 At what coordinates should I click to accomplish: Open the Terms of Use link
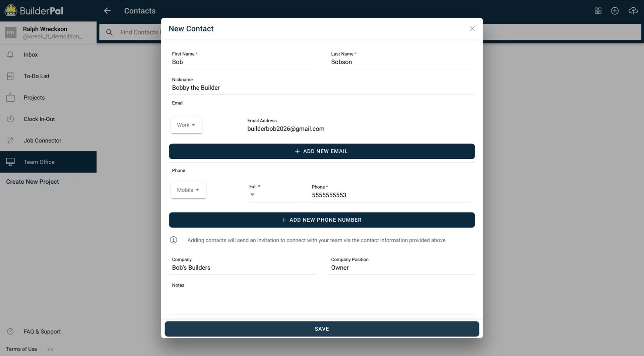click(x=21, y=349)
